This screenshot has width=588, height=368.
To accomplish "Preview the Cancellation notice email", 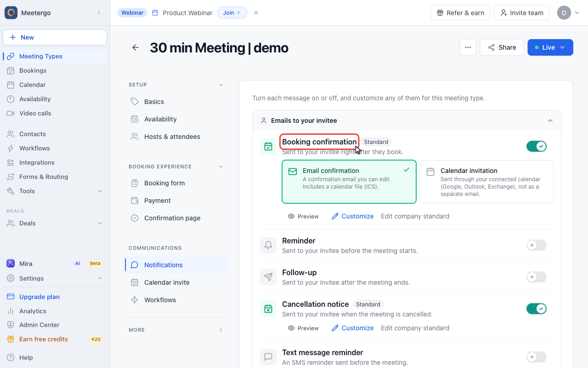I will [303, 328].
